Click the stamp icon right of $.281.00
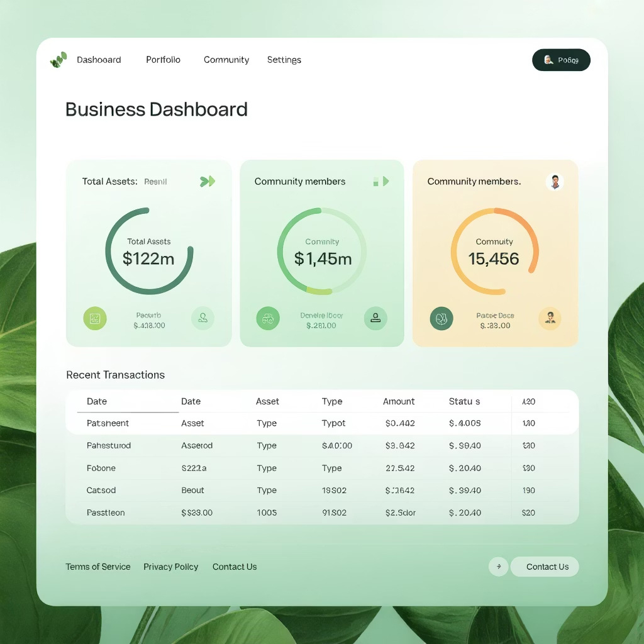644x644 pixels. click(x=375, y=318)
